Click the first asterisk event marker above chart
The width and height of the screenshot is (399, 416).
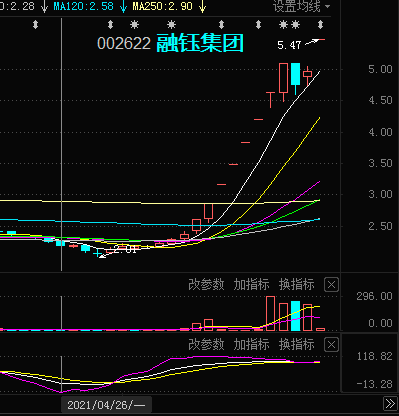coord(134,25)
